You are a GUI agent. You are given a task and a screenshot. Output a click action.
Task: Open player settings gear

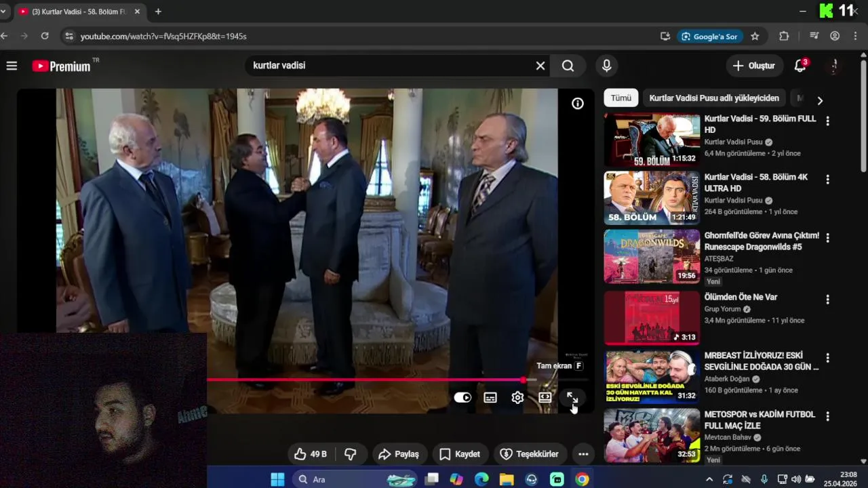coord(517,398)
